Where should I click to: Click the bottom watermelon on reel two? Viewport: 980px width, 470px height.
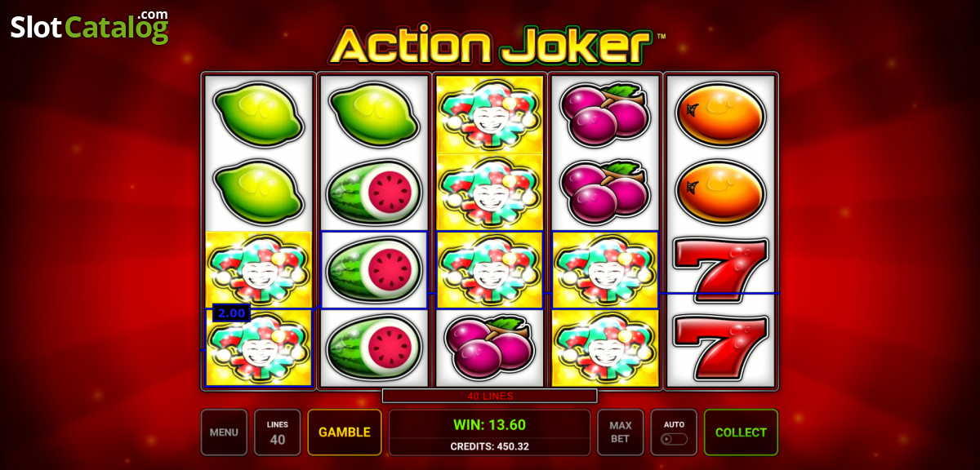point(374,348)
